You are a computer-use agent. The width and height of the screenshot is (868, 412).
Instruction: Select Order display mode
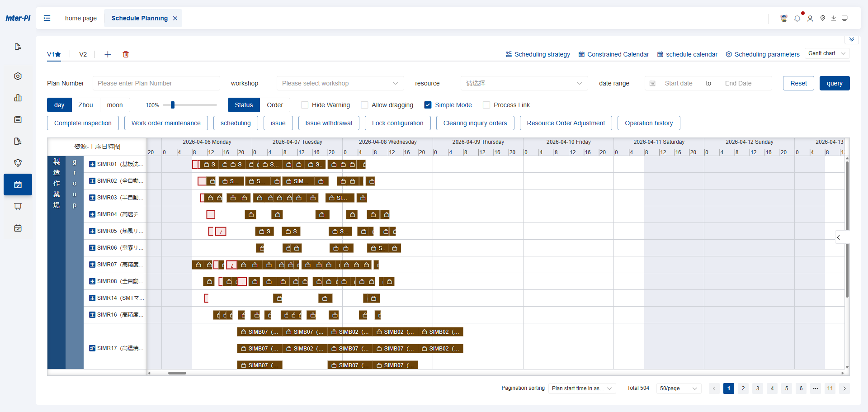(275, 105)
